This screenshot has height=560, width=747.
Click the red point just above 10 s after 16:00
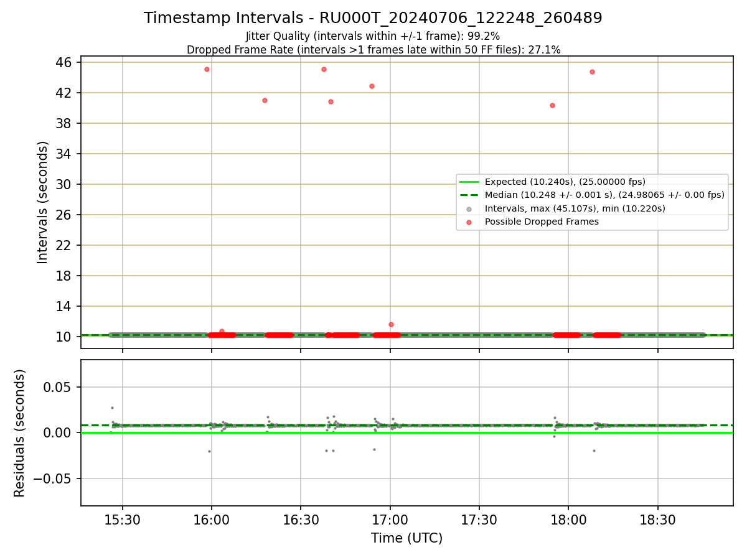(222, 331)
